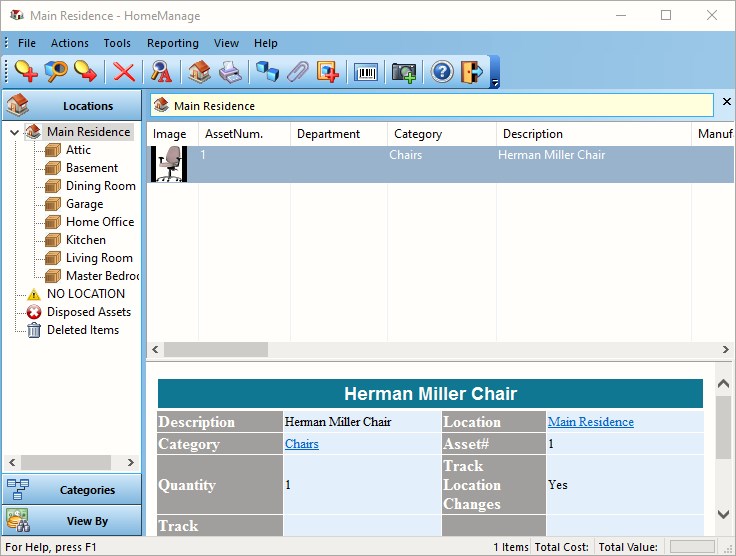The height and width of the screenshot is (556, 736).
Task: Sort by the Description column header
Action: 593,134
